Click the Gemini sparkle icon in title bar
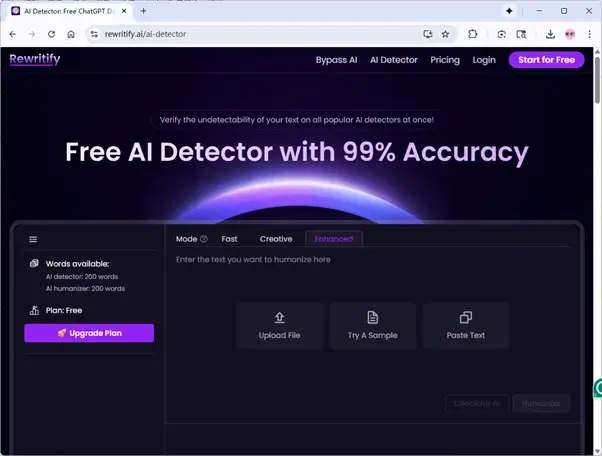 [x=509, y=11]
